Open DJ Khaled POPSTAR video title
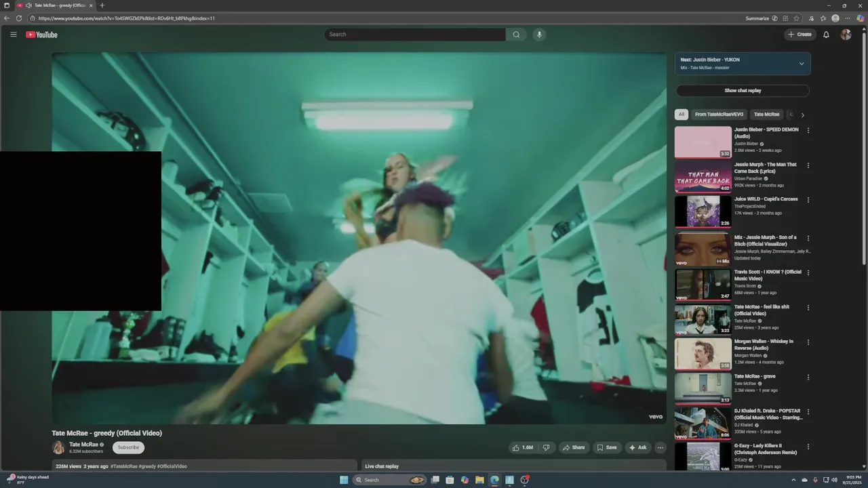The image size is (868, 488). click(768, 414)
